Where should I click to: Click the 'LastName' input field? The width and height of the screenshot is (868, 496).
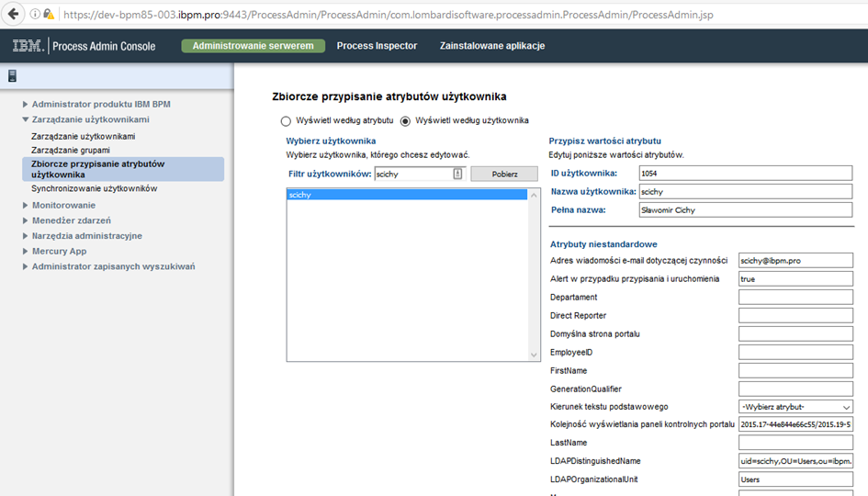(795, 443)
